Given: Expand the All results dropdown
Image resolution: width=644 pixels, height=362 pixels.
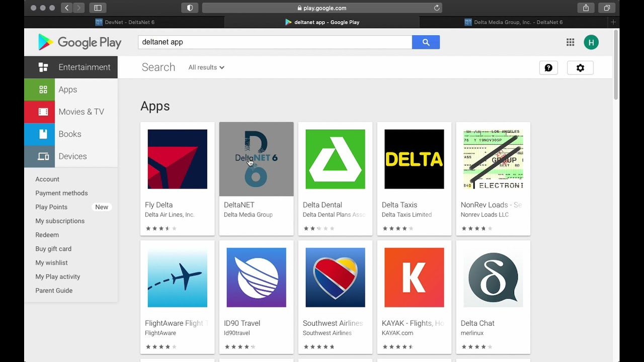Looking at the screenshot, I should coord(206,67).
